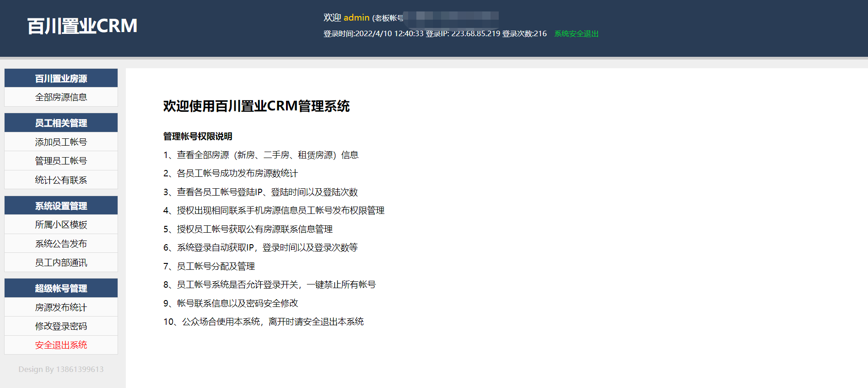Click the 欢迎使用百川置业CRM管理系统 heading
The height and width of the screenshot is (388, 868).
pyautogui.click(x=256, y=106)
